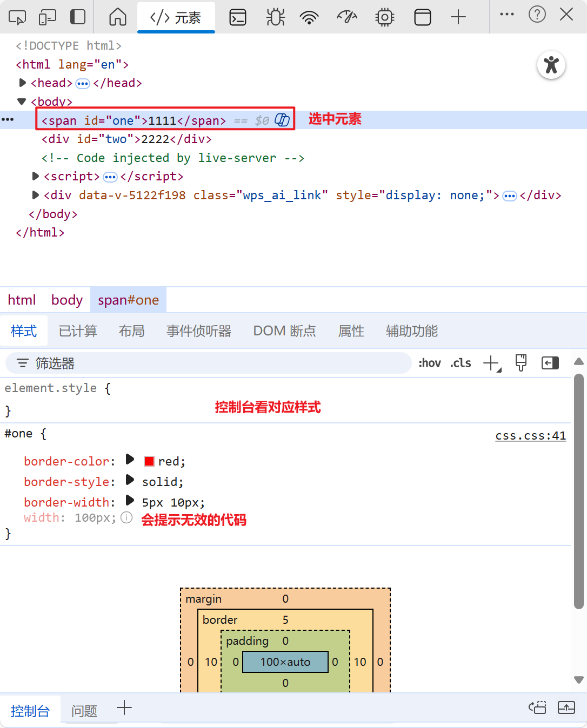This screenshot has width=587, height=728.
Task: Open the Console tool icon
Action: tap(238, 17)
